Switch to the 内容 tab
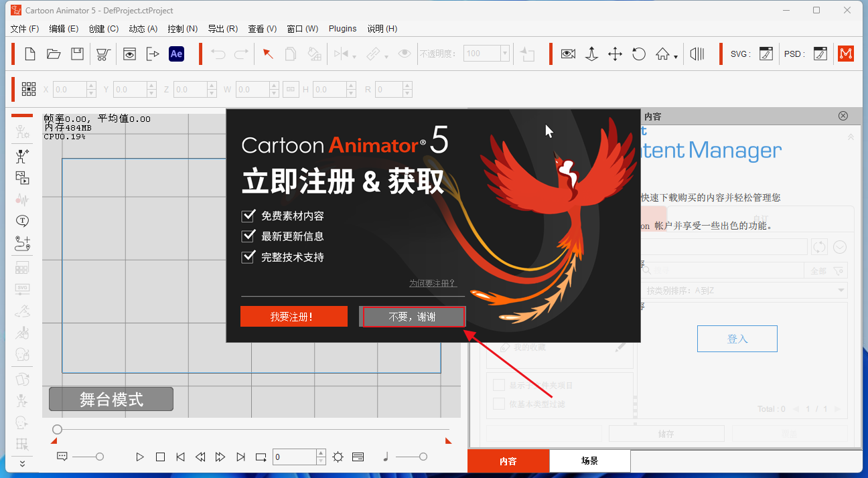 pyautogui.click(x=508, y=461)
